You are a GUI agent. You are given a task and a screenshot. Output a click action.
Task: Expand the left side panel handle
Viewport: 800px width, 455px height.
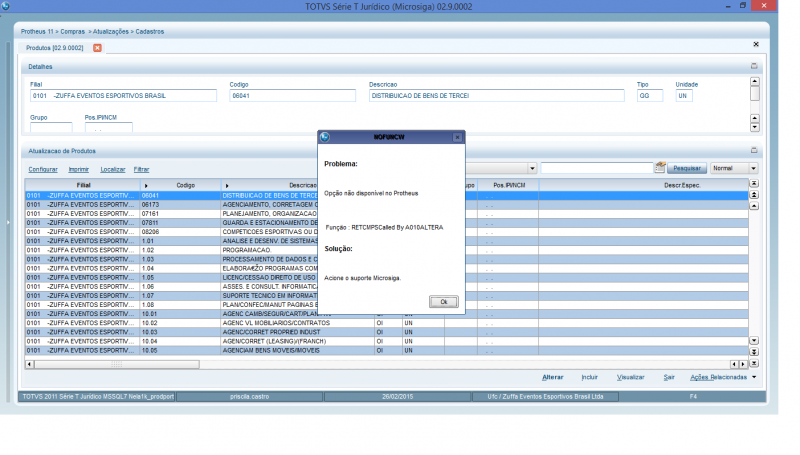coord(8,222)
